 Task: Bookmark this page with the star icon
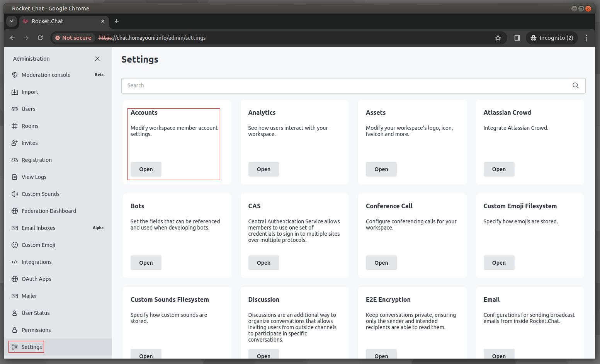(x=498, y=38)
